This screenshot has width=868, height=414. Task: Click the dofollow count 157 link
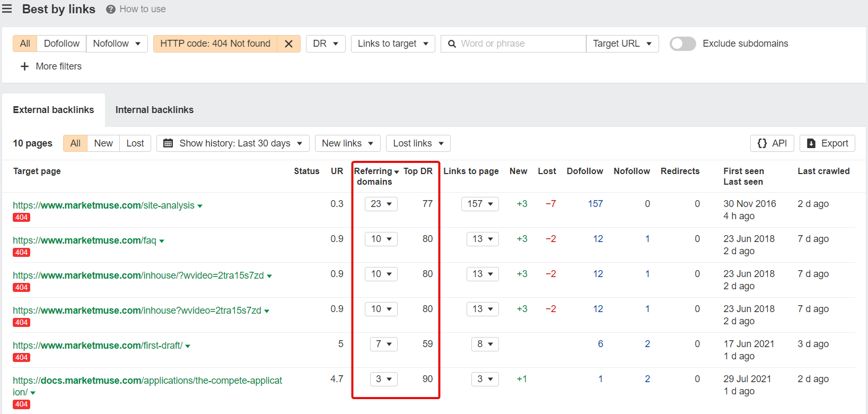click(x=595, y=204)
